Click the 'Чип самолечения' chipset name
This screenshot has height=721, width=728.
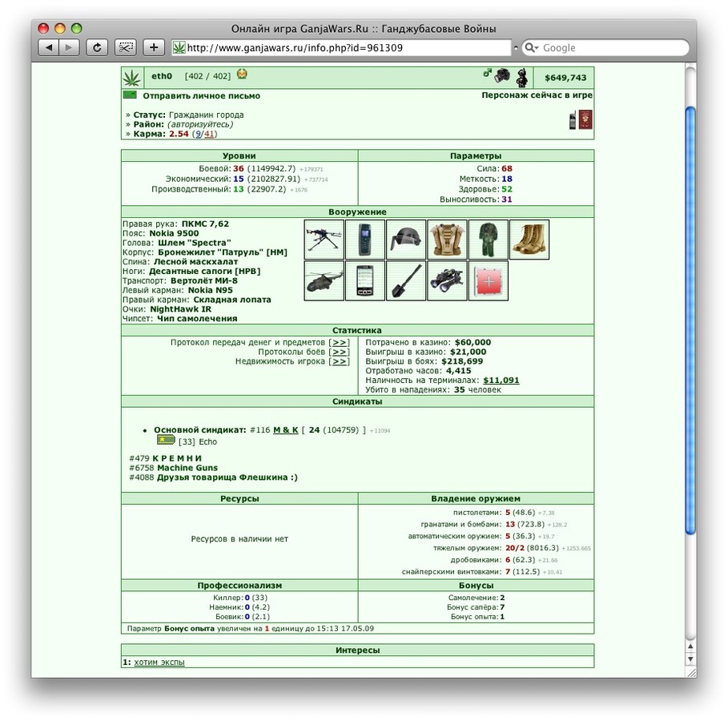tap(197, 318)
